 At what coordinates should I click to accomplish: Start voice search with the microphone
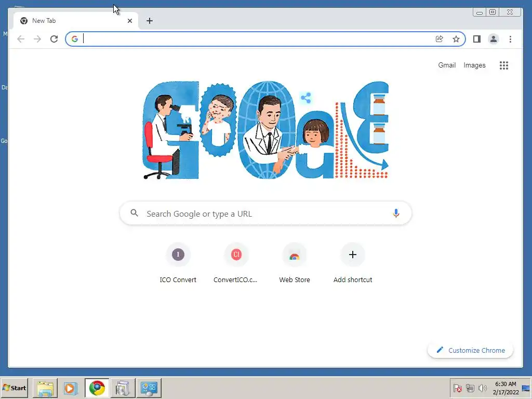click(396, 213)
